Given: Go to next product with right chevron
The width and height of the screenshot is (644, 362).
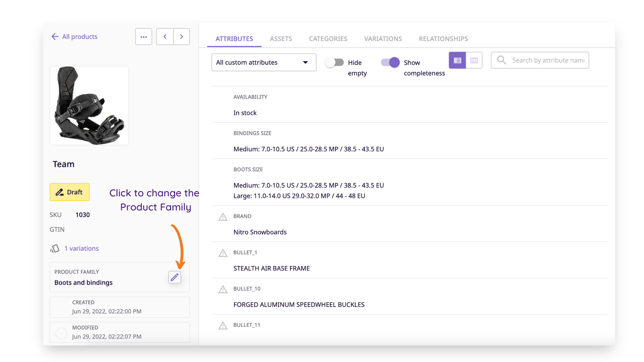Looking at the screenshot, I should point(181,37).
